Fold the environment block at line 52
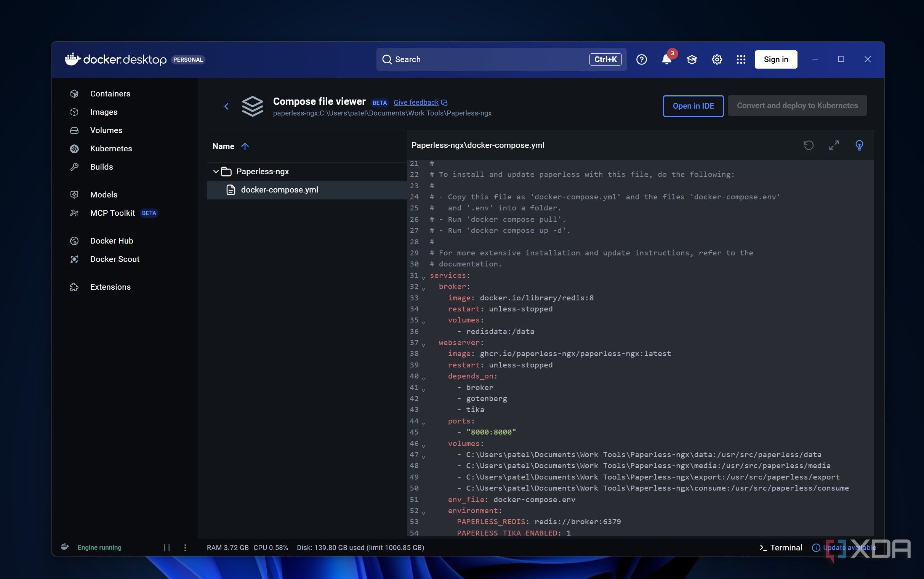924x579 pixels. (x=423, y=513)
